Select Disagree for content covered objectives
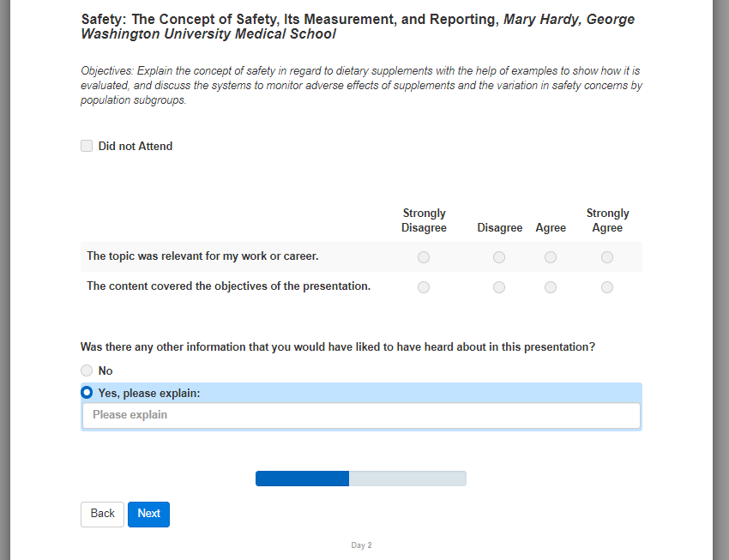 [x=499, y=287]
